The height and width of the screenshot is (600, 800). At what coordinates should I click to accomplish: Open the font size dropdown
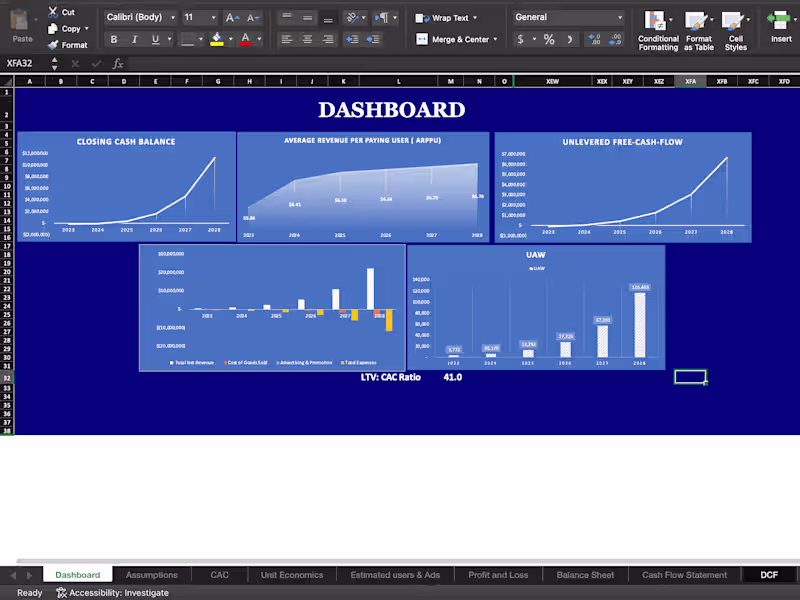coord(213,17)
